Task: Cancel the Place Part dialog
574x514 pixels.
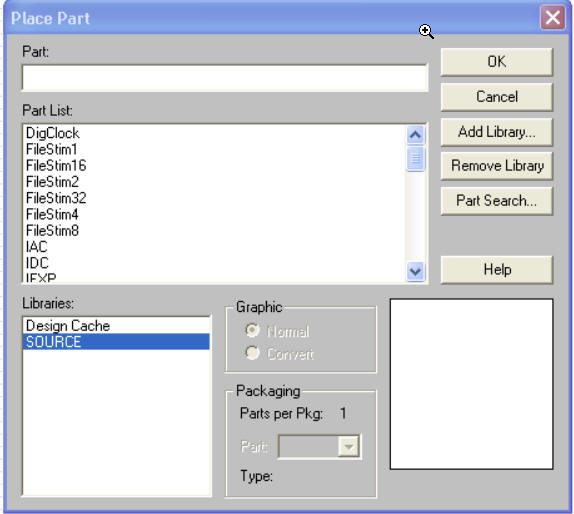Action: click(497, 97)
